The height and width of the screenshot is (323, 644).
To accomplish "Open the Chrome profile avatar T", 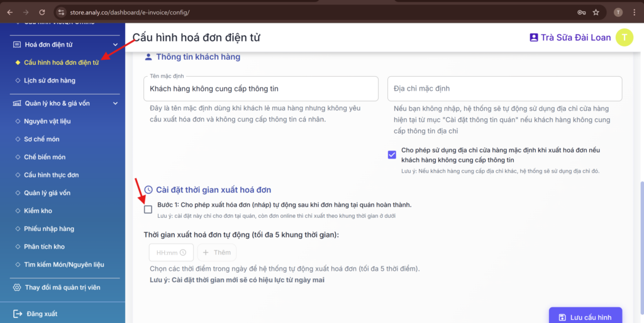I will 618,13.
